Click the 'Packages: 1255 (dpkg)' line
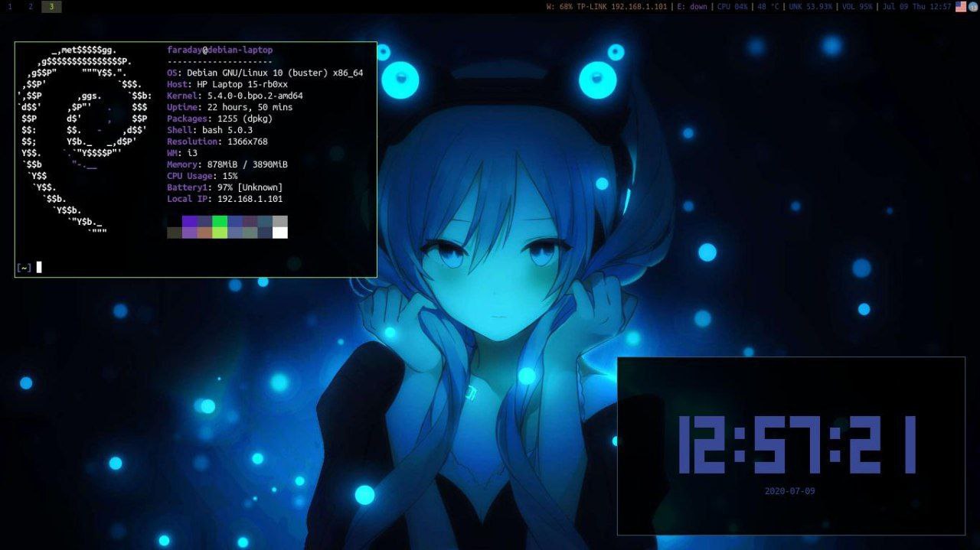980x550 pixels. (x=220, y=119)
